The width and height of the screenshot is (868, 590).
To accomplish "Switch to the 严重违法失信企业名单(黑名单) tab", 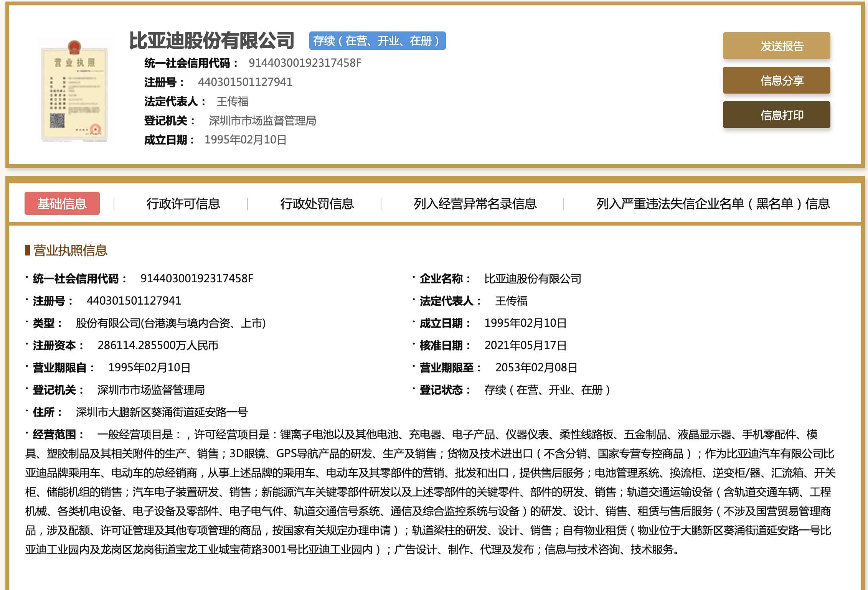I will pyautogui.click(x=713, y=203).
